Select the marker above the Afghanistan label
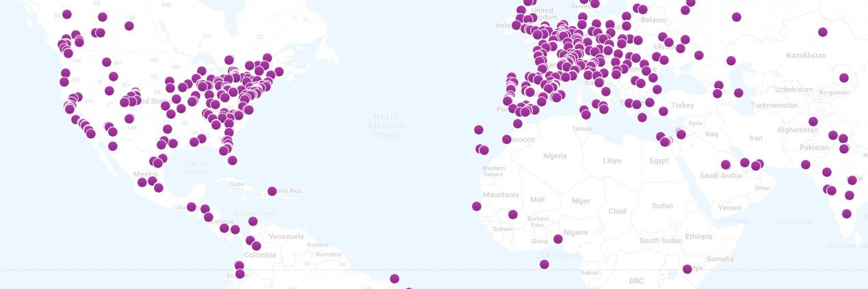This screenshot has height=289, width=868. click(x=813, y=122)
